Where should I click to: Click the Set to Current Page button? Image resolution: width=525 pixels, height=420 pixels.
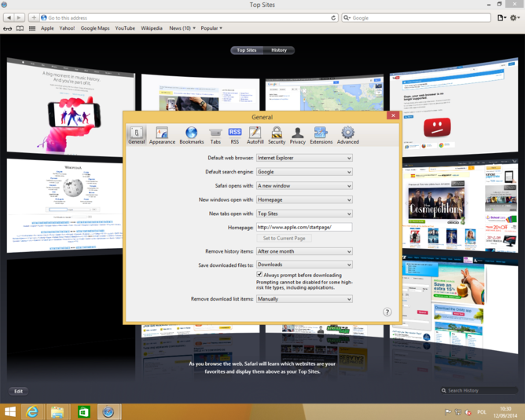[284, 238]
